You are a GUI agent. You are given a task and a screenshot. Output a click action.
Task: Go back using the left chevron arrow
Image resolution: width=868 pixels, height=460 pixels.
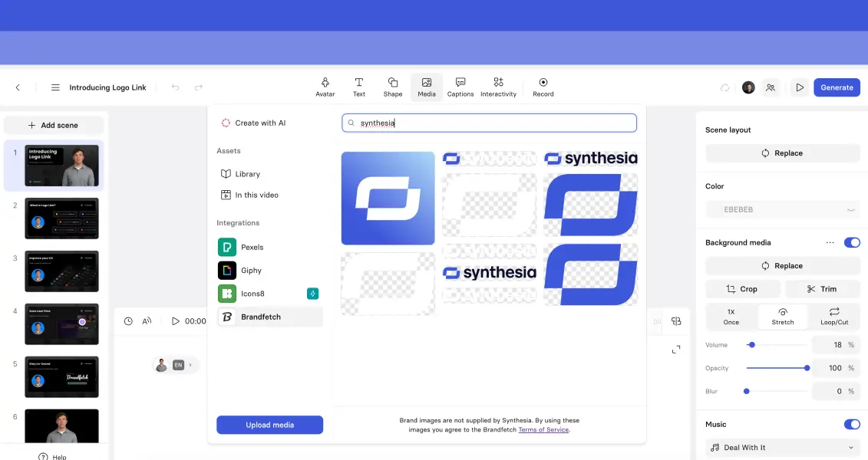(18, 87)
